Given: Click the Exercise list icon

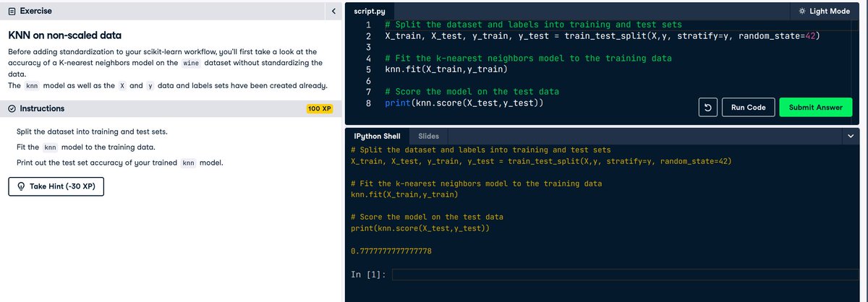Looking at the screenshot, I should (12, 12).
